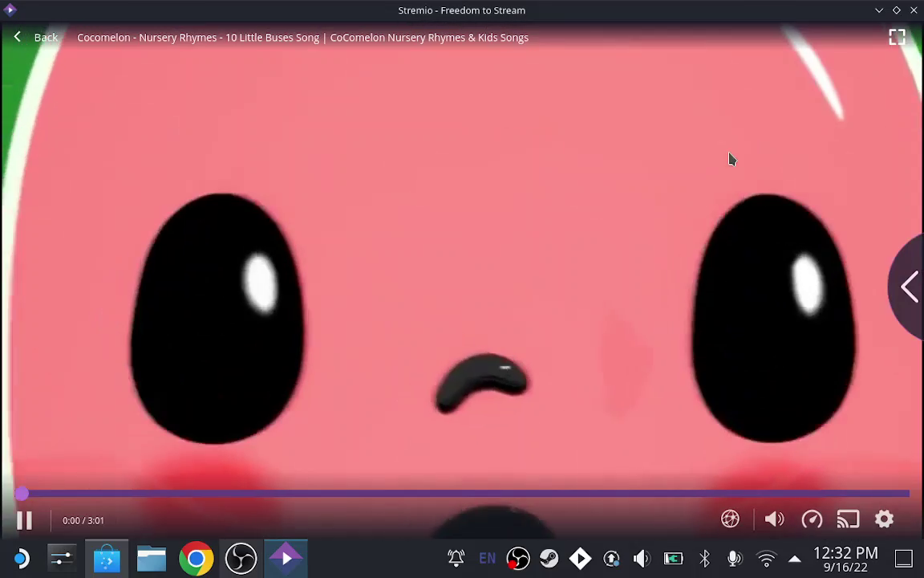Viewport: 924px width, 578px height.
Task: Open the system updates tray icon
Action: 612,558
